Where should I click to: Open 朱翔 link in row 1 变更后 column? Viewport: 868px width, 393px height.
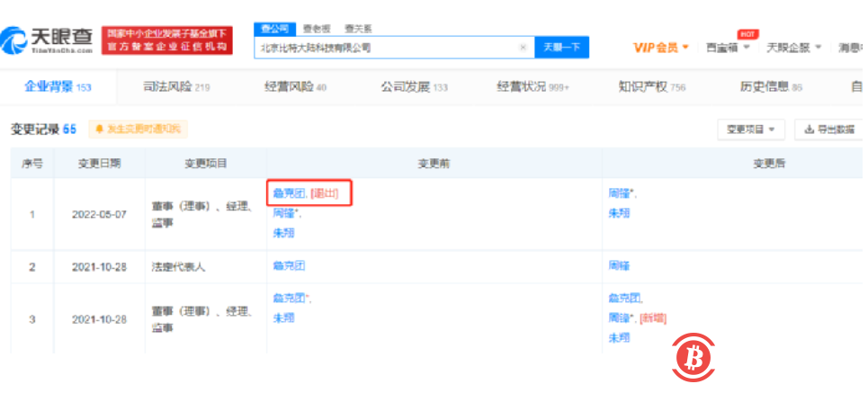pos(619,213)
